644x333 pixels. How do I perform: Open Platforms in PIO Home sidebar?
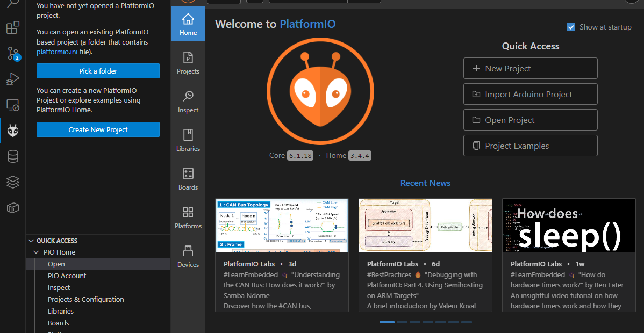(x=188, y=218)
